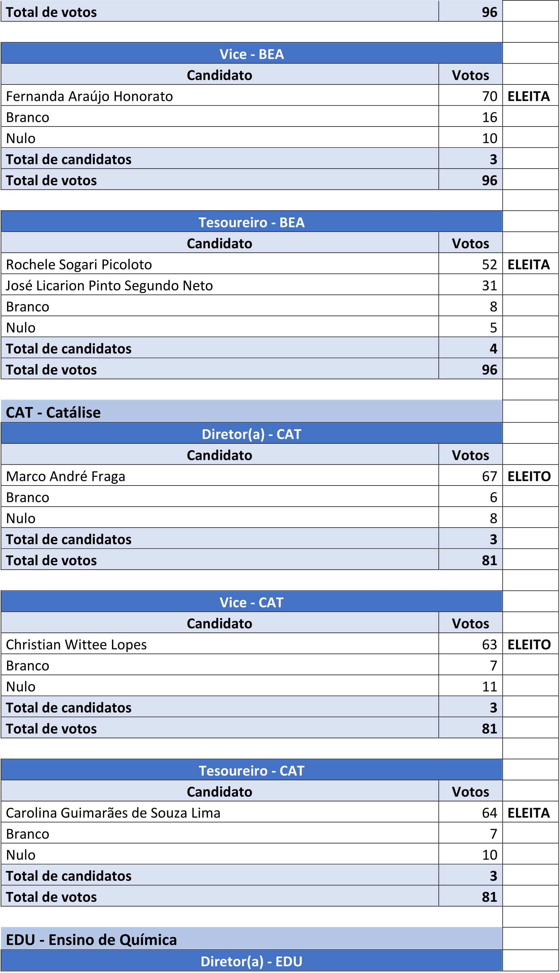Click the ELEITA label beside Fernanda's votes

(528, 96)
